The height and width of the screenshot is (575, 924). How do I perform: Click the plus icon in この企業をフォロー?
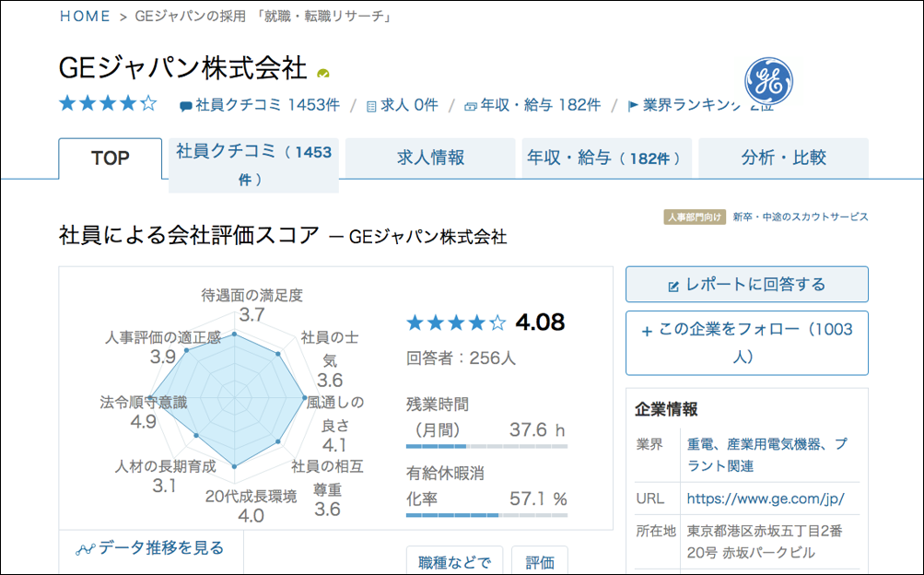click(647, 331)
